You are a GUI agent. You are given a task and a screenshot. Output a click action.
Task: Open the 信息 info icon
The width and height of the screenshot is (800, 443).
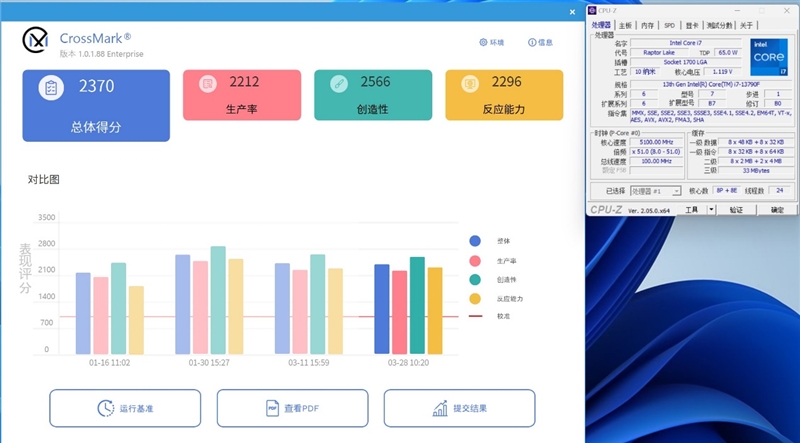pyautogui.click(x=532, y=42)
